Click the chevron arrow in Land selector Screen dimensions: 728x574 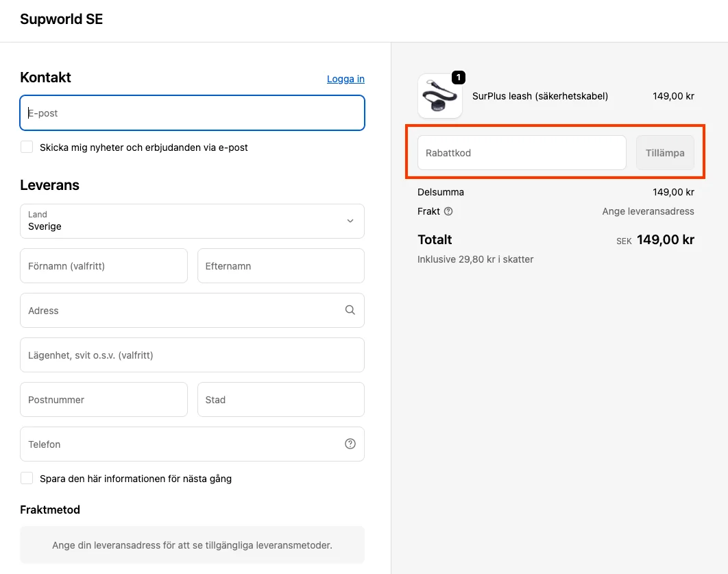(350, 221)
